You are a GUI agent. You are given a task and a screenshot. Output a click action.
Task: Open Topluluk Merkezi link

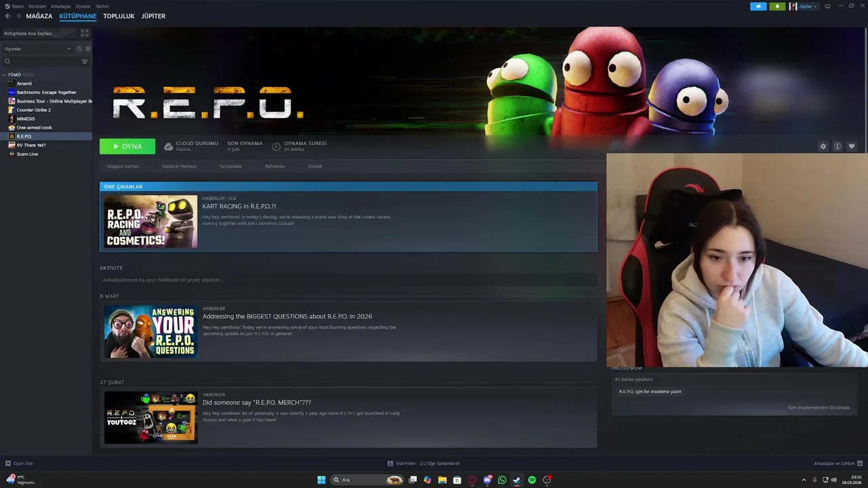click(x=179, y=166)
